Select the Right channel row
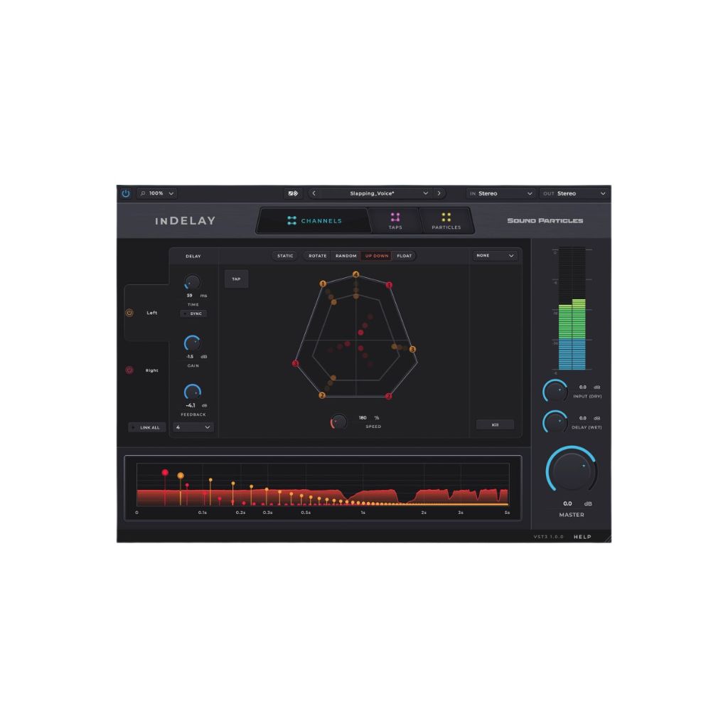Viewport: 728px width, 728px height. (x=146, y=370)
